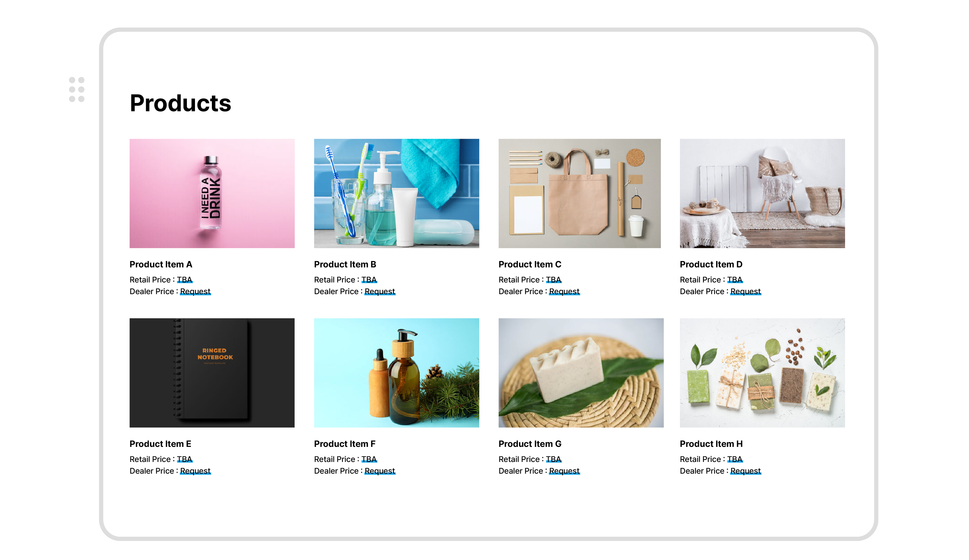
Task: Click TBA link under Product Item F
Action: (x=369, y=459)
